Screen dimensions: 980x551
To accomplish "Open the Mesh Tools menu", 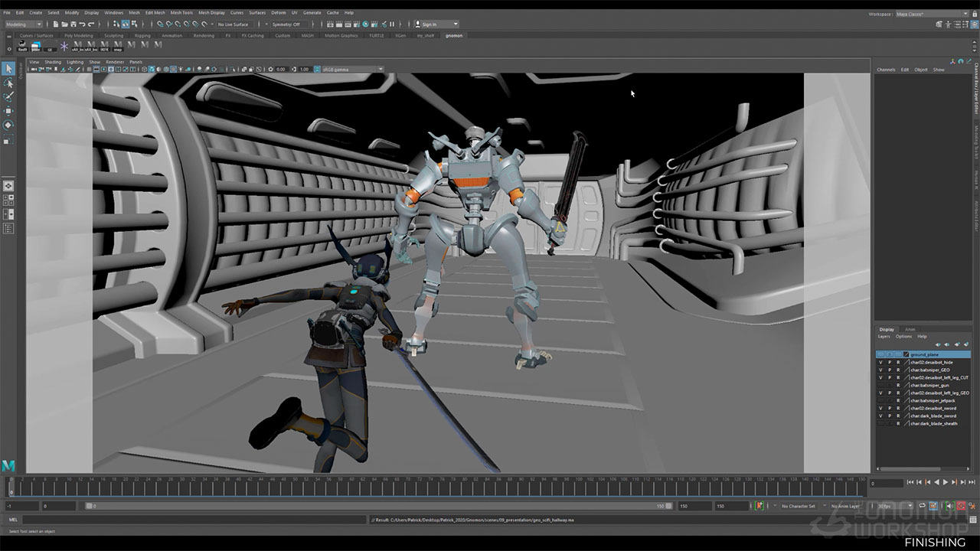I will (x=181, y=13).
